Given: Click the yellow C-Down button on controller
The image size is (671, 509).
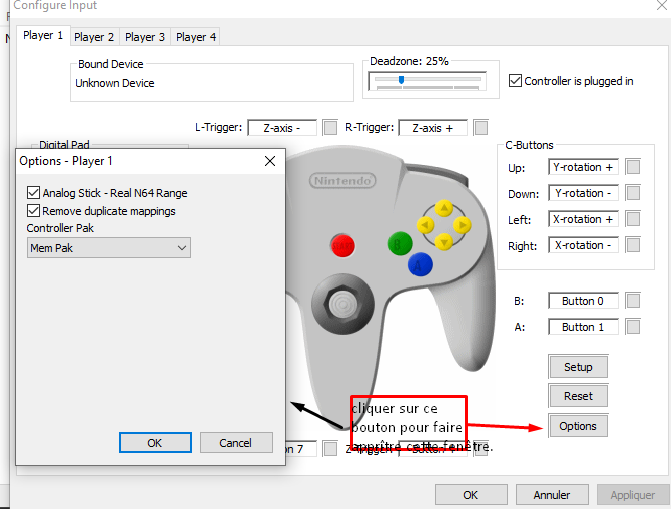Looking at the screenshot, I should click(x=444, y=241).
